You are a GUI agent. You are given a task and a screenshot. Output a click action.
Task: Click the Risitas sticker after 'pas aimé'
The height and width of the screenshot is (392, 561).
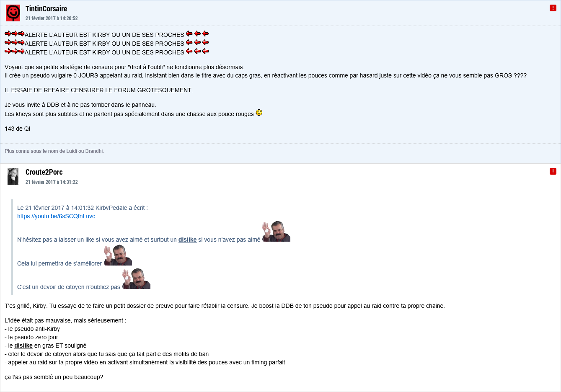click(x=276, y=231)
